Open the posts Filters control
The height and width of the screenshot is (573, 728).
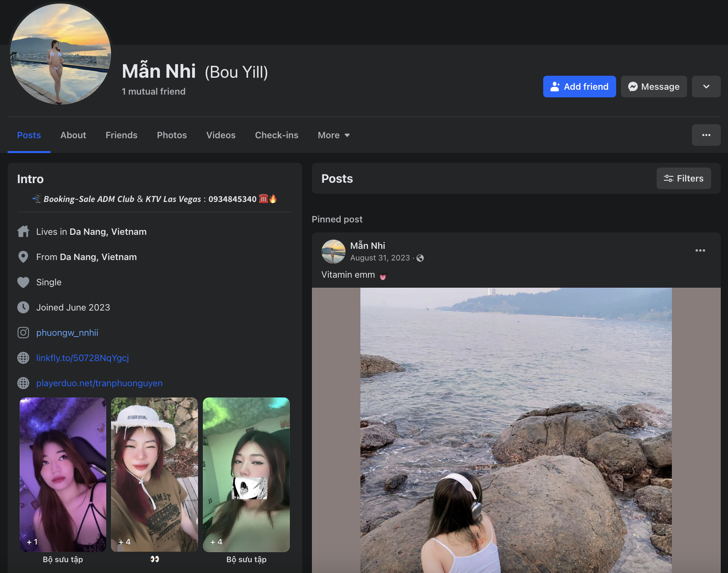pyautogui.click(x=684, y=178)
